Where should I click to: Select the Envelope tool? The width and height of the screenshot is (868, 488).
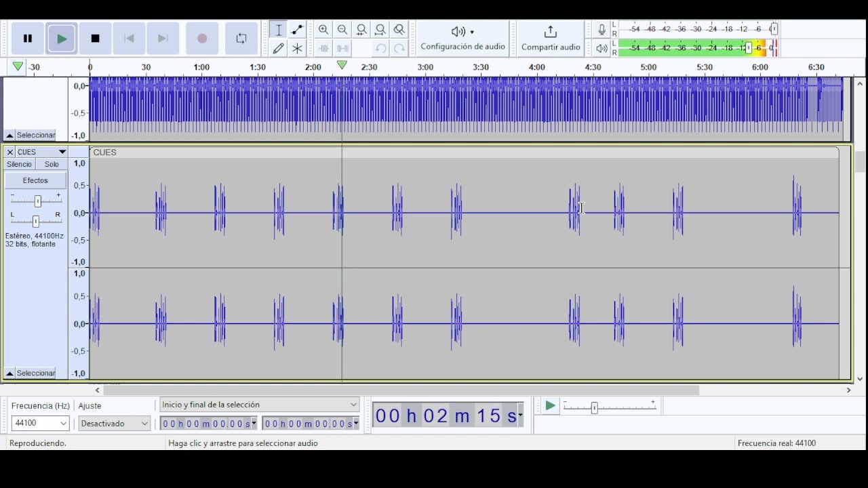coord(297,30)
